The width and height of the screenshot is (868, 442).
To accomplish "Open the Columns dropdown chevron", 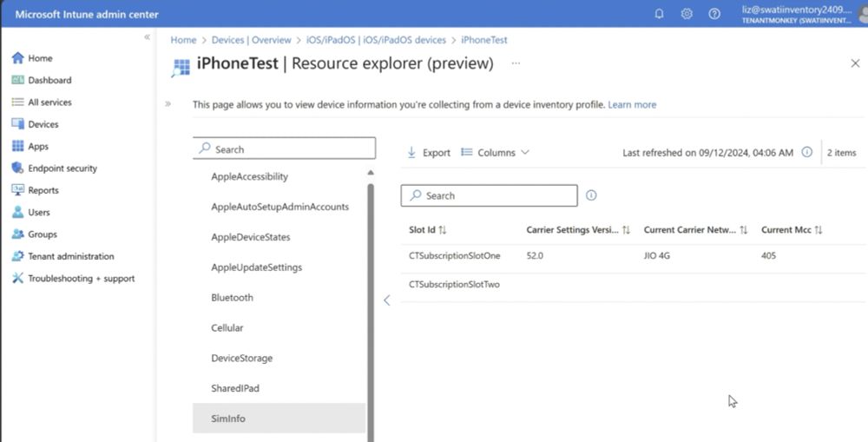I will click(x=525, y=152).
